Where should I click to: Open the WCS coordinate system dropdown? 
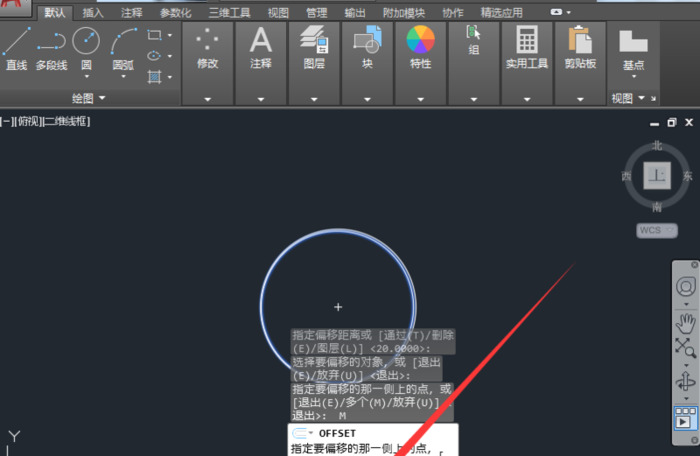(657, 230)
